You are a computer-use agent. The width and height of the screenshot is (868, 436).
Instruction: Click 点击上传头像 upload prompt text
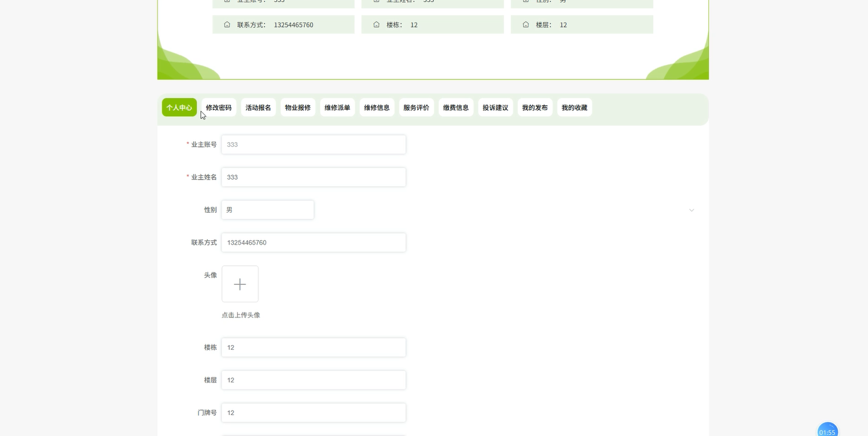pos(240,314)
